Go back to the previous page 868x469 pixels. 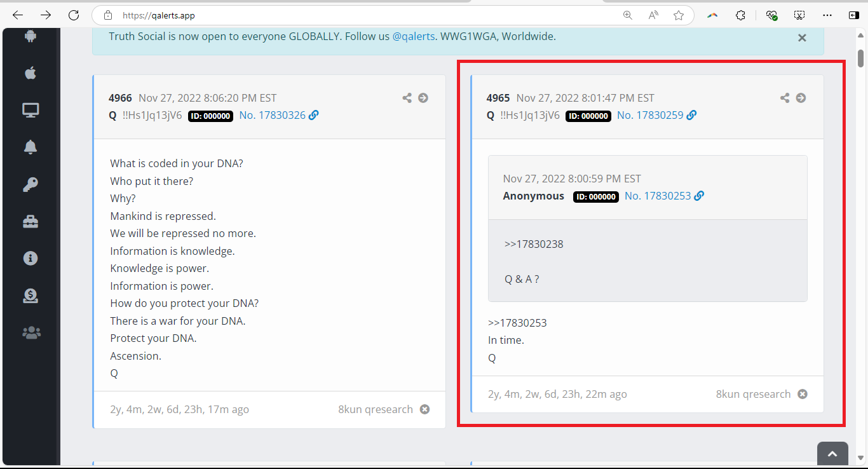pos(18,15)
